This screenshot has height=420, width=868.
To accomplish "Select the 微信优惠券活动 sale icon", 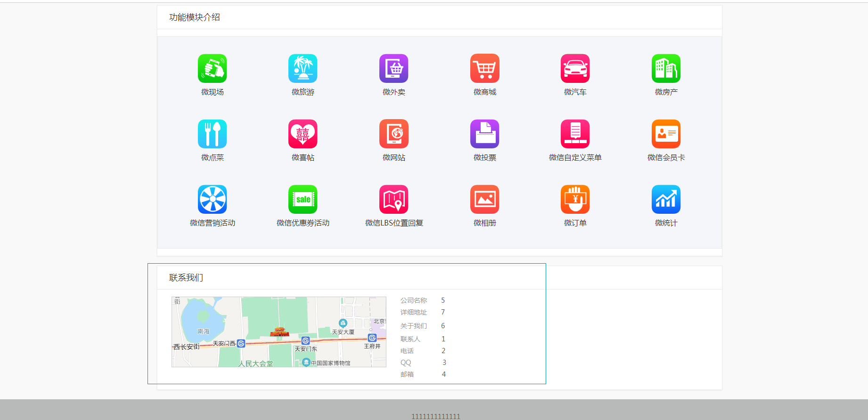I will tap(303, 199).
